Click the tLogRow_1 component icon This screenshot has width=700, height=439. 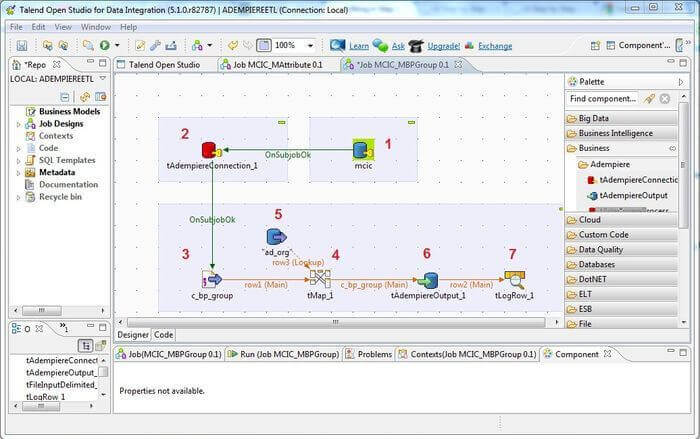514,279
